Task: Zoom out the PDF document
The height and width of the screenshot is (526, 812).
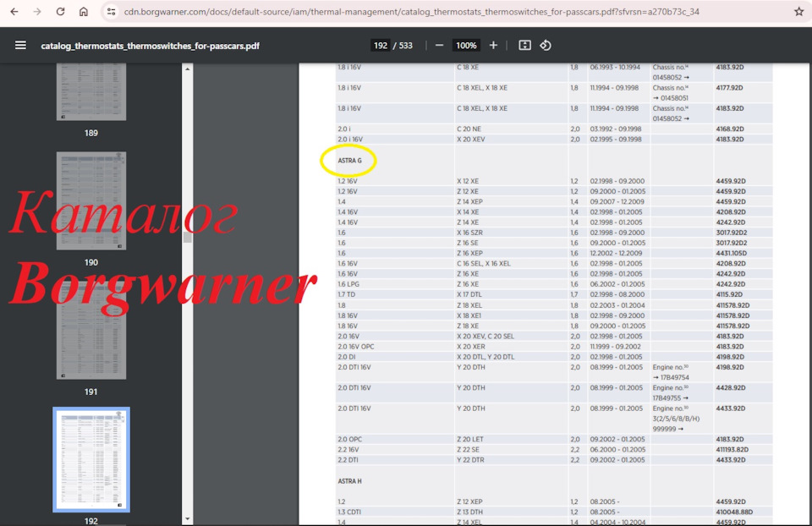Action: pos(439,46)
